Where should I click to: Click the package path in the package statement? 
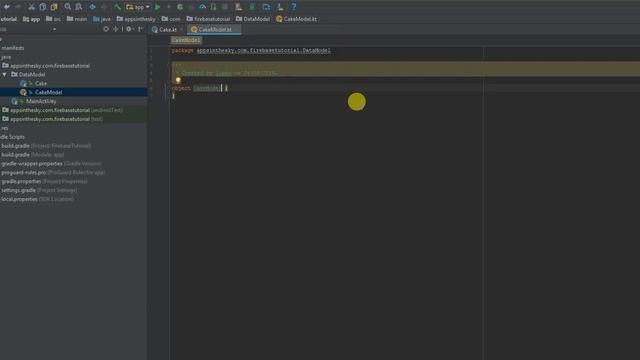point(264,51)
